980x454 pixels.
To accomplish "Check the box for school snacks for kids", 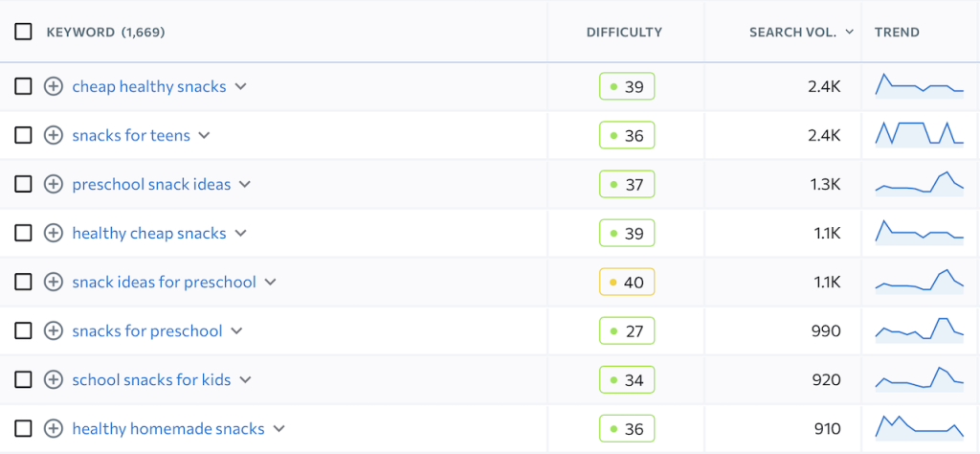I will pos(23,379).
